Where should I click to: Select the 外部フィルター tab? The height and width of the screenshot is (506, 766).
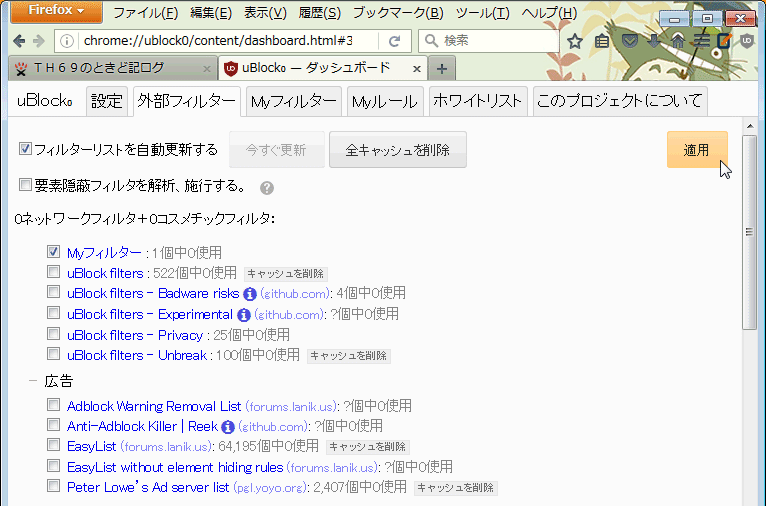[187, 101]
